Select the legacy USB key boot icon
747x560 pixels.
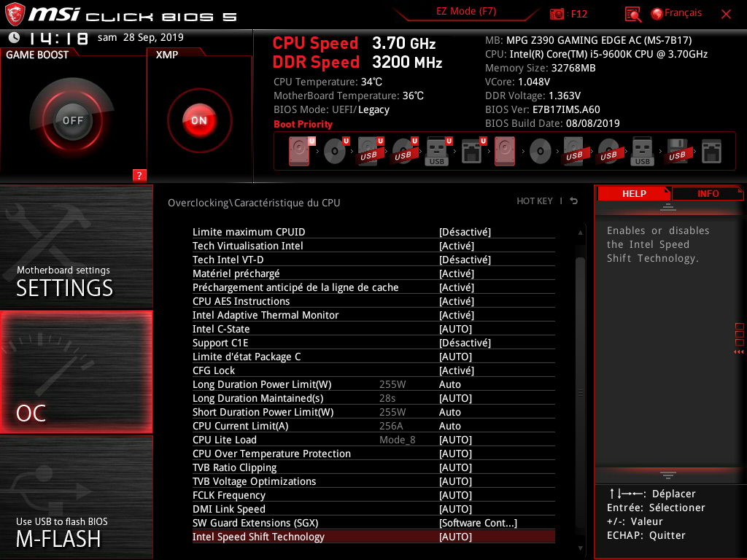pyautogui.click(x=642, y=151)
